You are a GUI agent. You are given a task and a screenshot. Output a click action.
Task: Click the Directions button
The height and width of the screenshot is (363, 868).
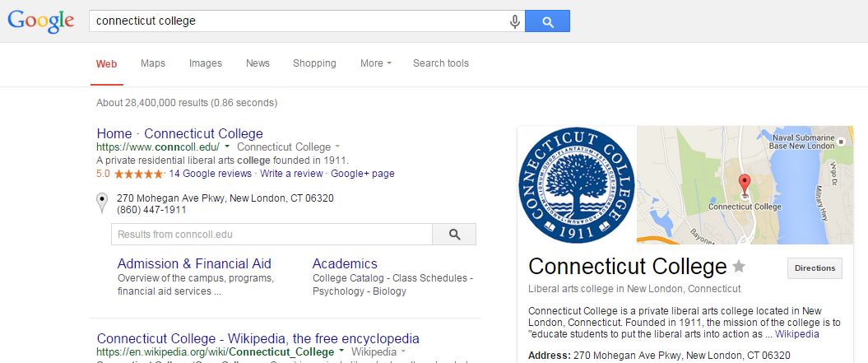point(815,268)
